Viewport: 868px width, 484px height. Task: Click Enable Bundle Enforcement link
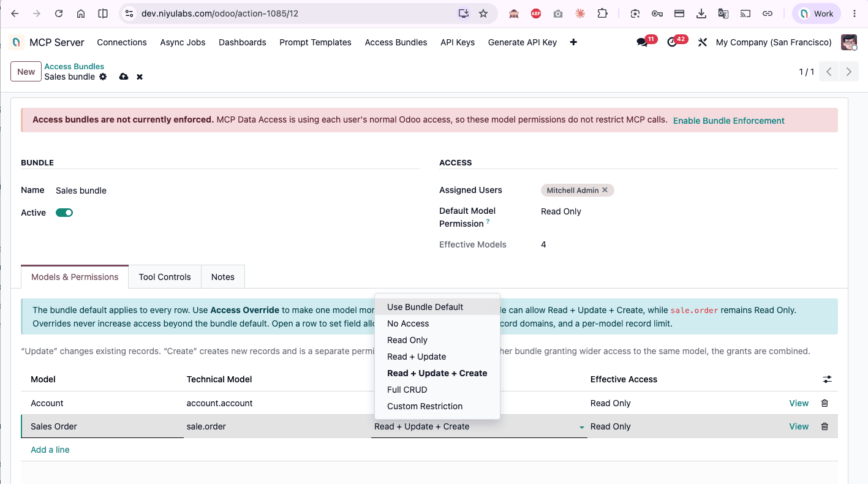pos(728,121)
